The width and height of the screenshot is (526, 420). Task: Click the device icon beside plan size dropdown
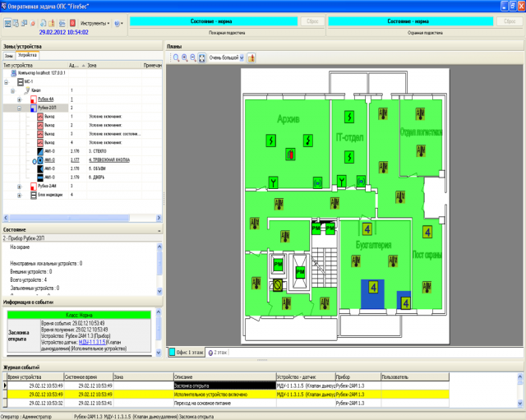tap(251, 58)
